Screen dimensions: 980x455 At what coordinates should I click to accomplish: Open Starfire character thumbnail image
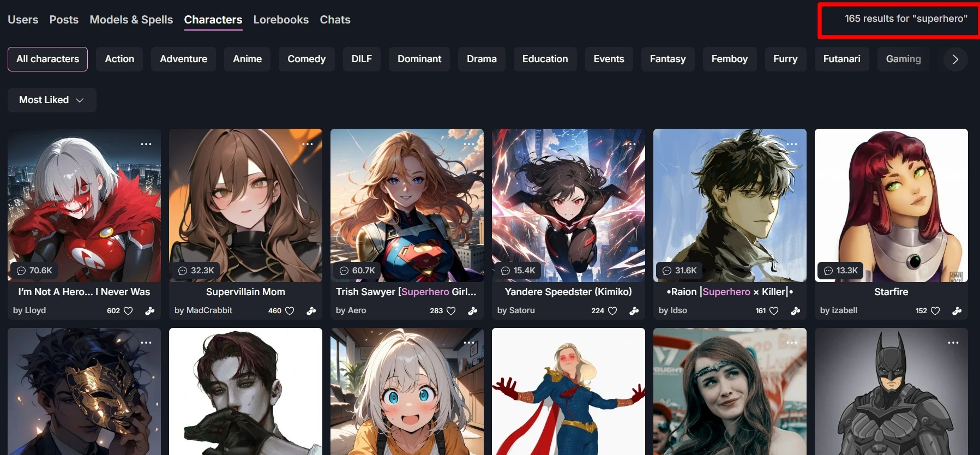pyautogui.click(x=891, y=205)
